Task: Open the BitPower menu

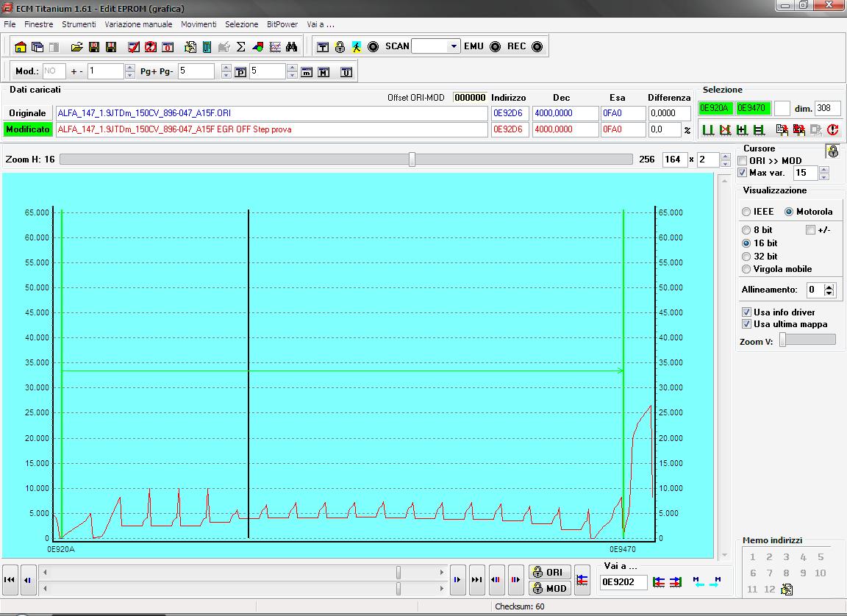Action: (x=282, y=24)
